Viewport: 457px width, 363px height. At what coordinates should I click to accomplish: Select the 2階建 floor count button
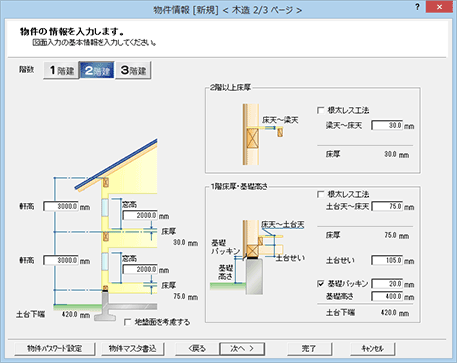click(97, 70)
